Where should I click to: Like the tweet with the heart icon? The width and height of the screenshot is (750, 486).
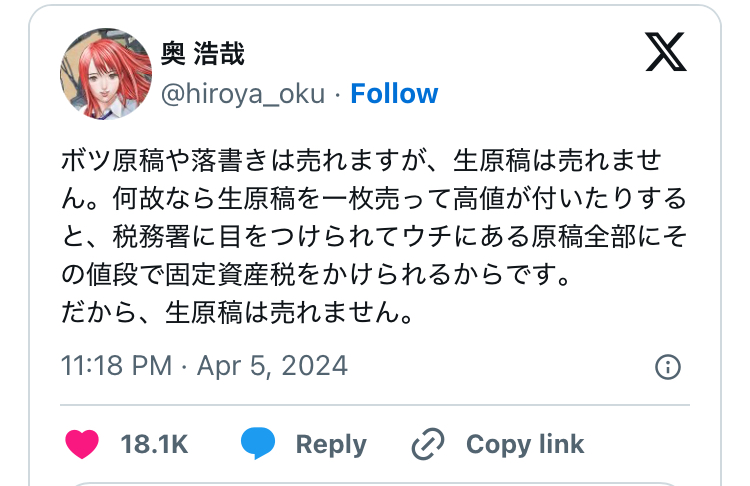tap(83, 444)
